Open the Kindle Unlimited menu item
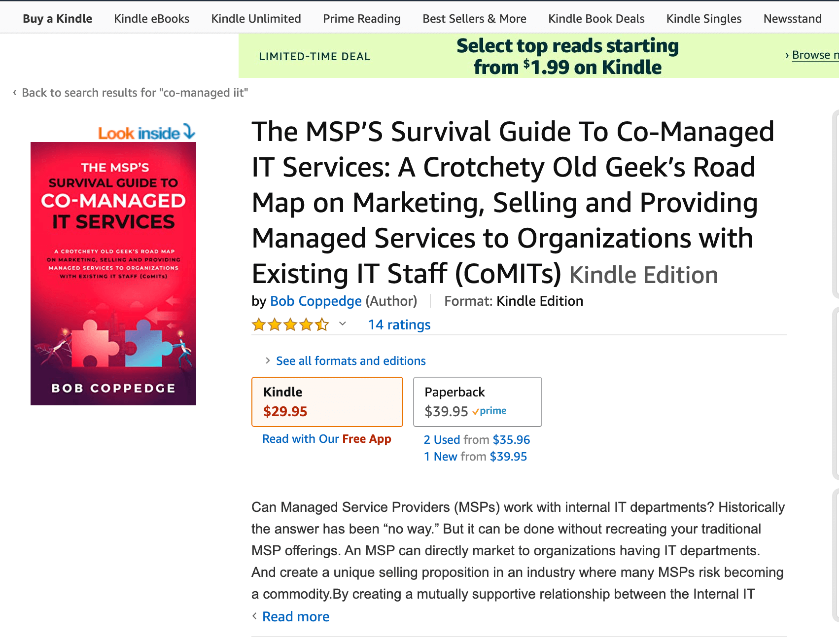Viewport: 839px width, 644px height. tap(256, 19)
